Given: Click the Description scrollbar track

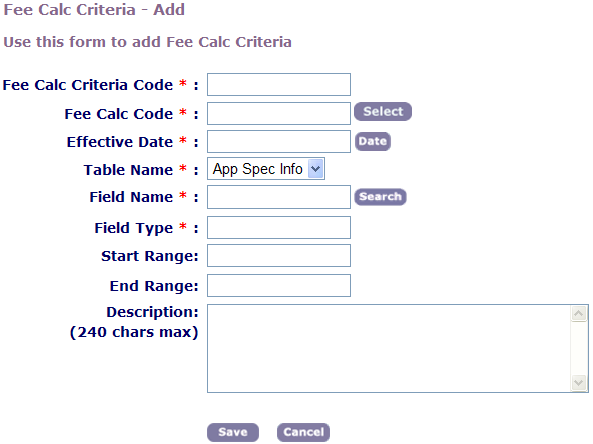Looking at the screenshot, I should [579, 348].
